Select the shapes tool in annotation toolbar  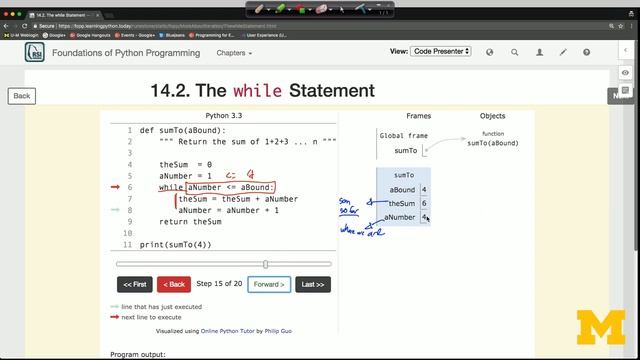pyautogui.click(x=301, y=9)
